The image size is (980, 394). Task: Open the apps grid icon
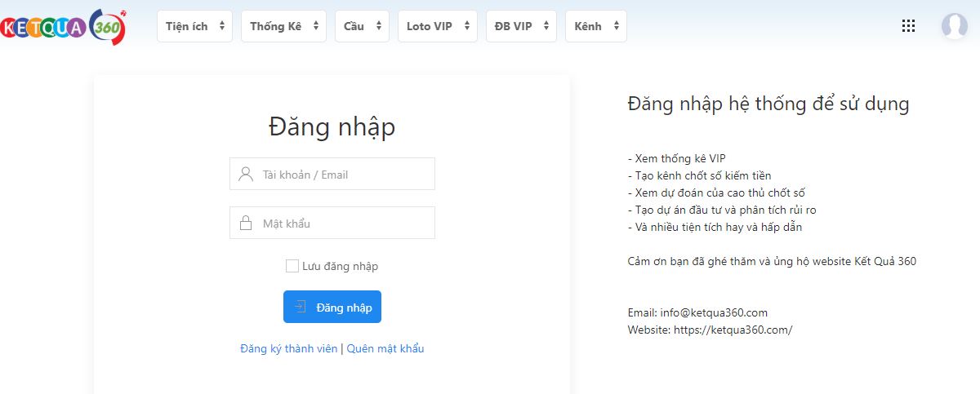908,26
